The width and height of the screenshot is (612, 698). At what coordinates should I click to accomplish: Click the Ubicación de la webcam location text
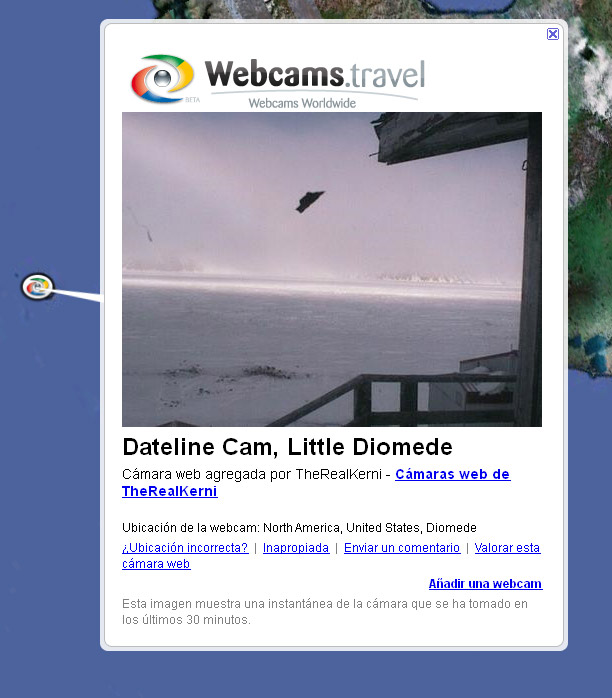tap(299, 528)
